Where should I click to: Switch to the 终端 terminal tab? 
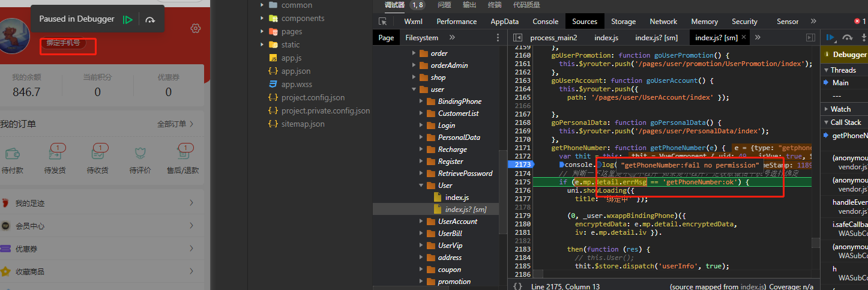click(x=495, y=5)
